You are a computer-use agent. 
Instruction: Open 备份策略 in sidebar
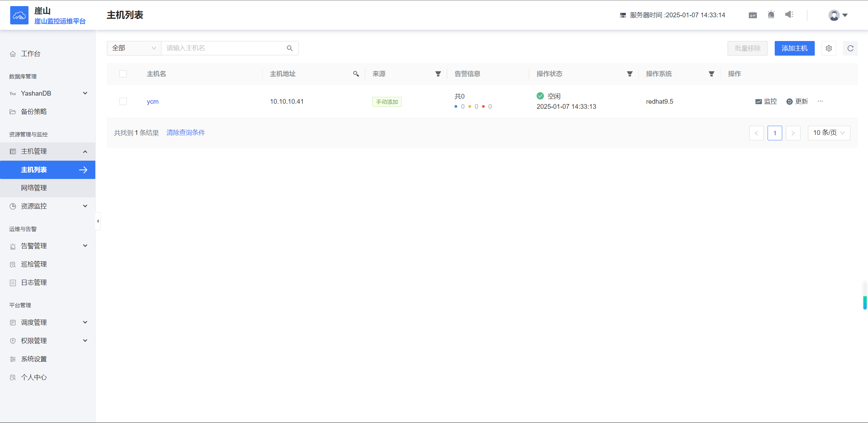47,112
